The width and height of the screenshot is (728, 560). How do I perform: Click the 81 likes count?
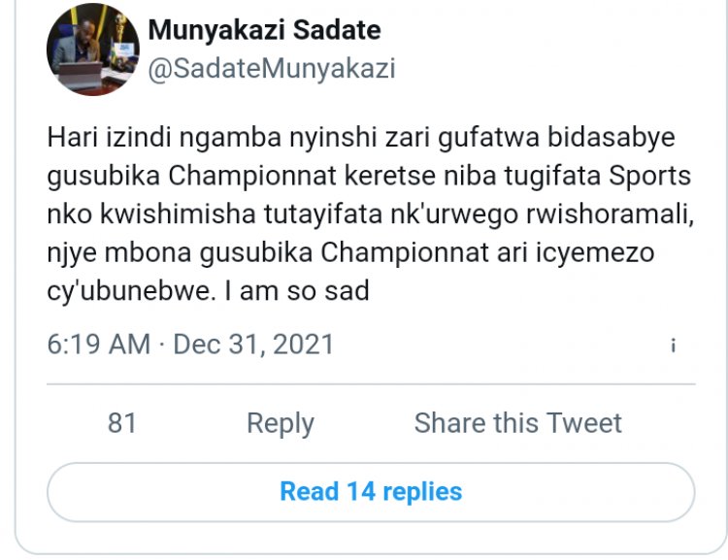(x=122, y=423)
